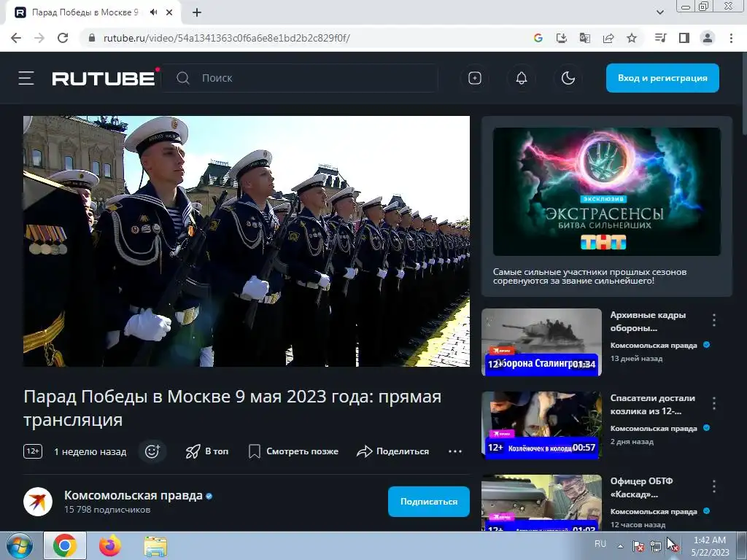Click translate page icon
Image resolution: width=747 pixels, height=560 pixels.
[584, 38]
